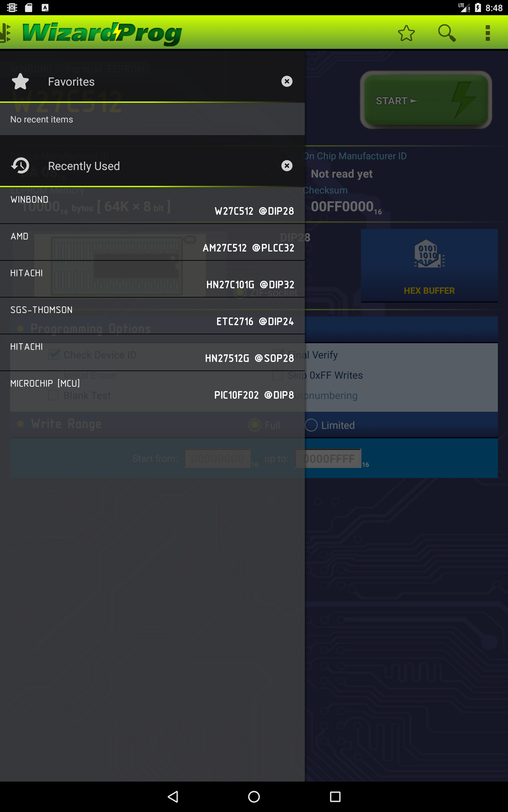Tap the SD card icon in status bar
Viewport: 508px width, 812px height.
click(29, 7)
